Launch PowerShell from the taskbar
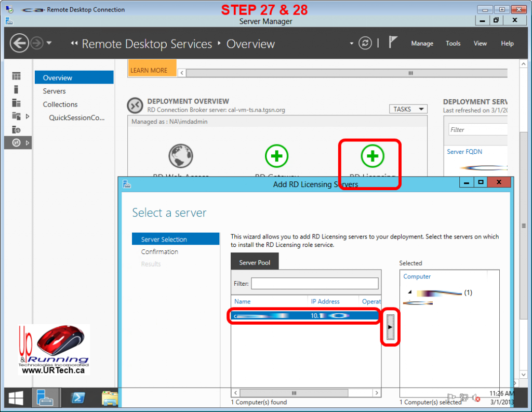The image size is (532, 412). pos(78,397)
